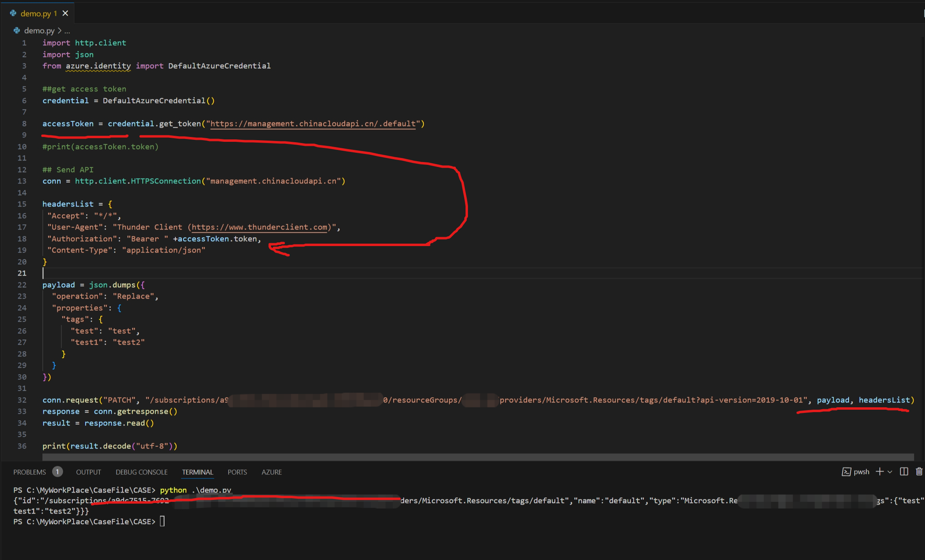This screenshot has width=925, height=560.
Task: Open the DEBUG CONSOLE panel tab
Action: (141, 472)
